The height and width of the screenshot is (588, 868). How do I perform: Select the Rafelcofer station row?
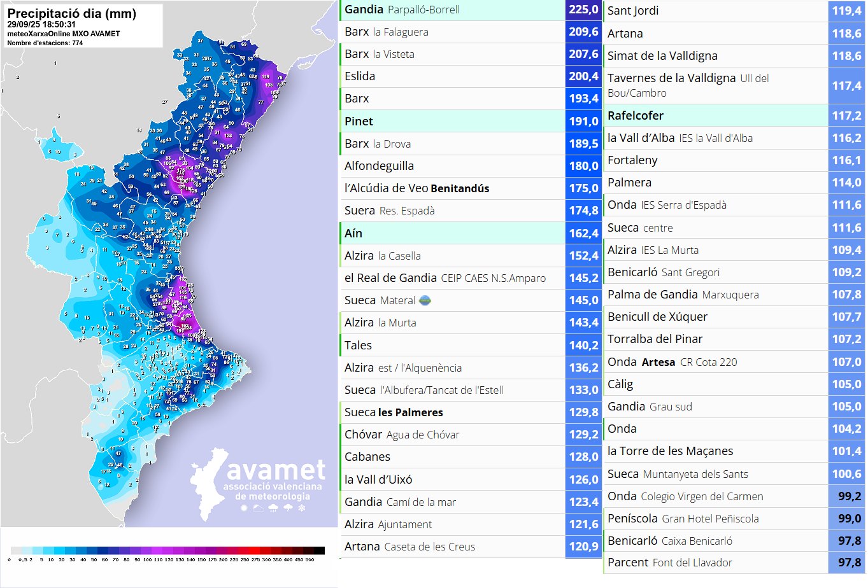[734, 116]
